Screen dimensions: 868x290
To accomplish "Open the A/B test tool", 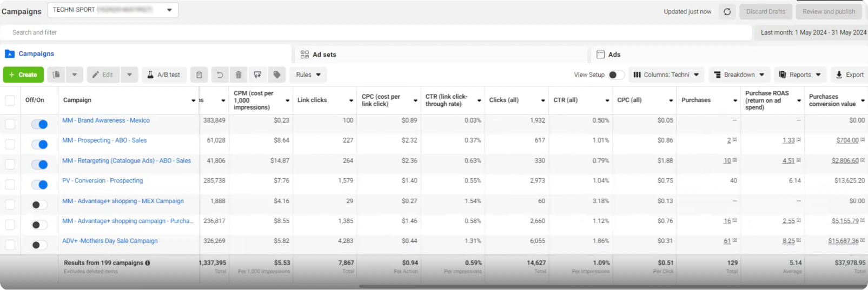I will click(x=164, y=75).
